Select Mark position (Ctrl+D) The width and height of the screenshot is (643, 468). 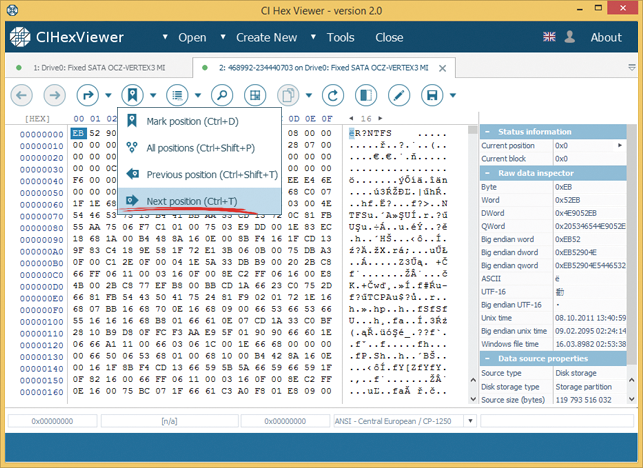click(200, 121)
